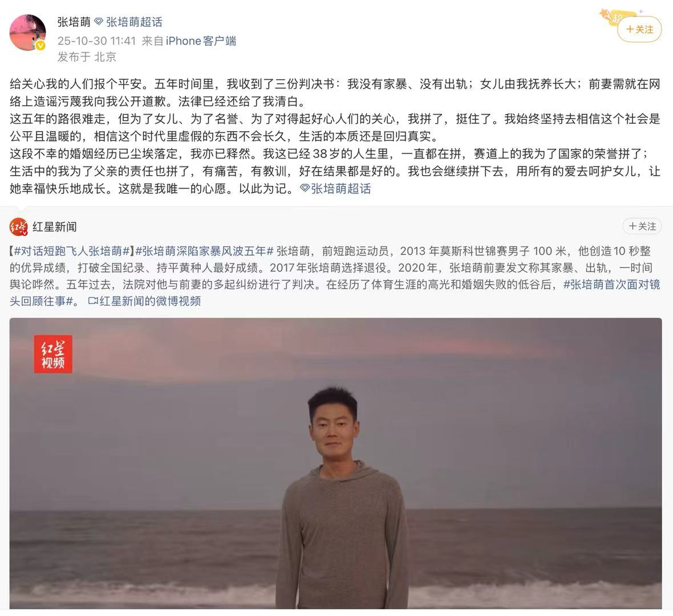Open the 张培萌 username link
This screenshot has width=673, height=616.
point(74,22)
